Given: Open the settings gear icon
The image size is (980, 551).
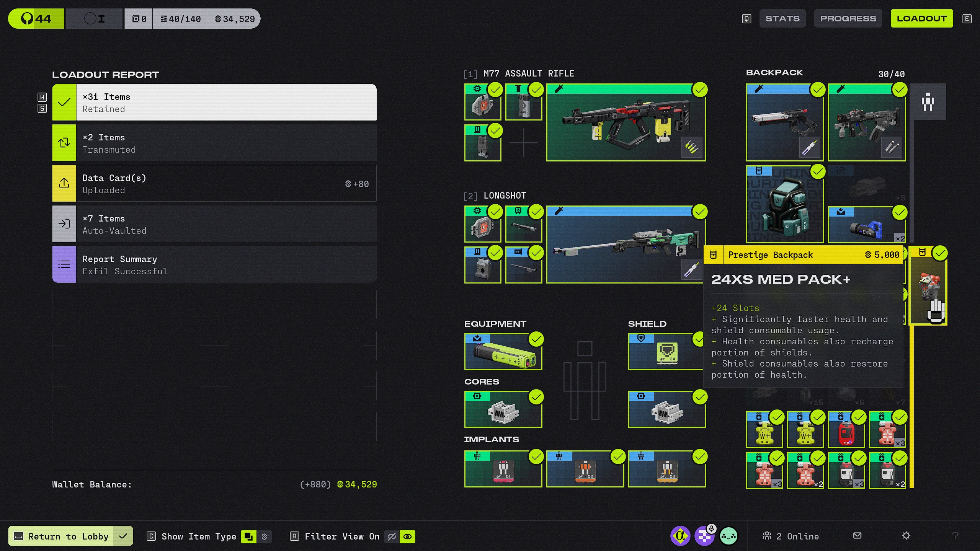Looking at the screenshot, I should (x=906, y=536).
